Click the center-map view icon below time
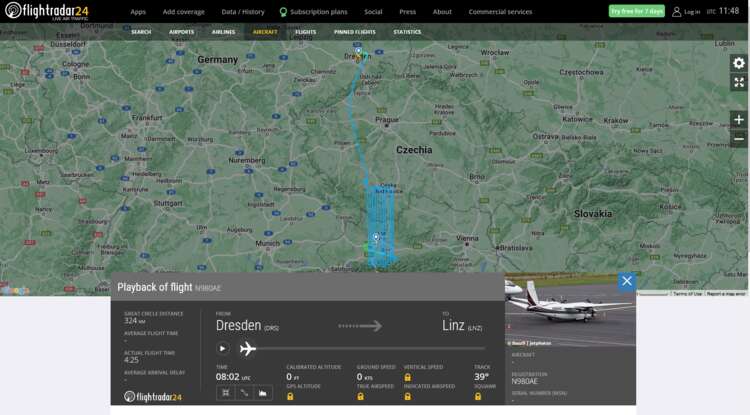This screenshot has height=415, width=750. coord(225,393)
